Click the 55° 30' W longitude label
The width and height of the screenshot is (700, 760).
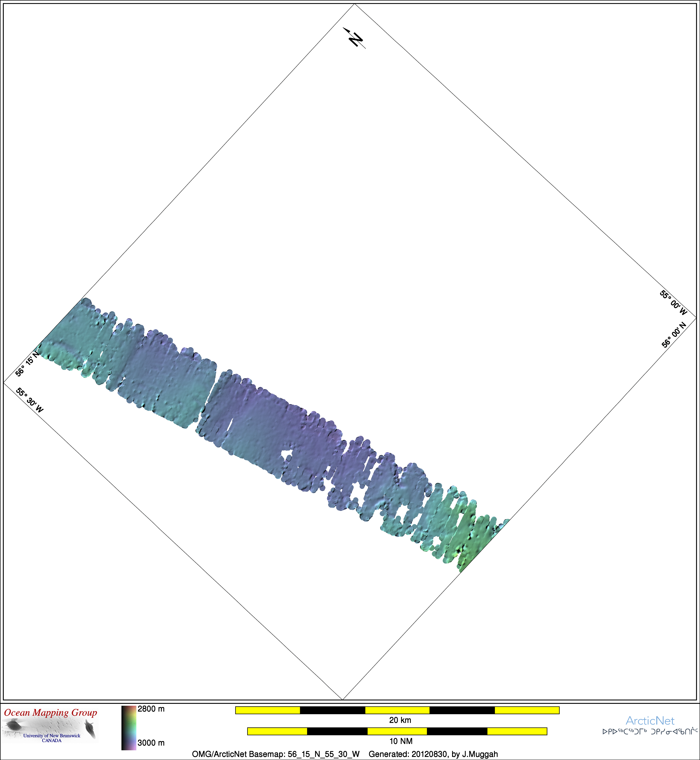29,400
